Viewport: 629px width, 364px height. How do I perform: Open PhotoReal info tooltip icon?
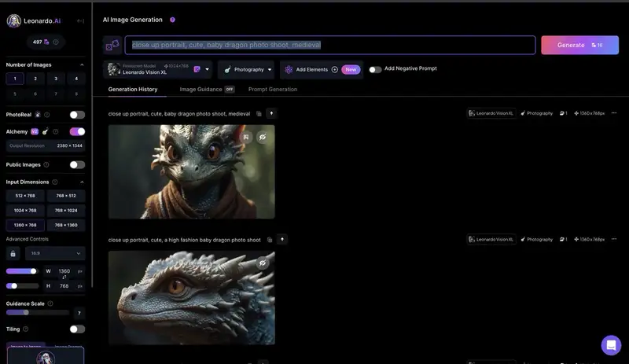tap(47, 115)
